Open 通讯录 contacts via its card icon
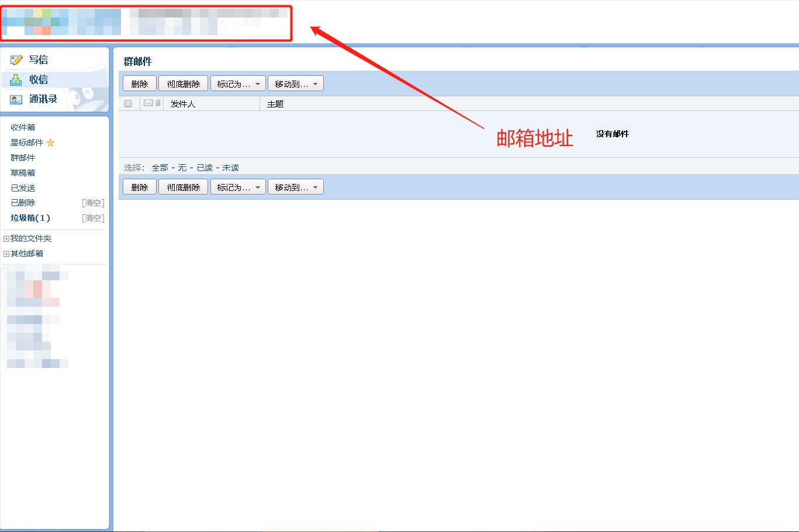The image size is (799, 532). tap(16, 99)
